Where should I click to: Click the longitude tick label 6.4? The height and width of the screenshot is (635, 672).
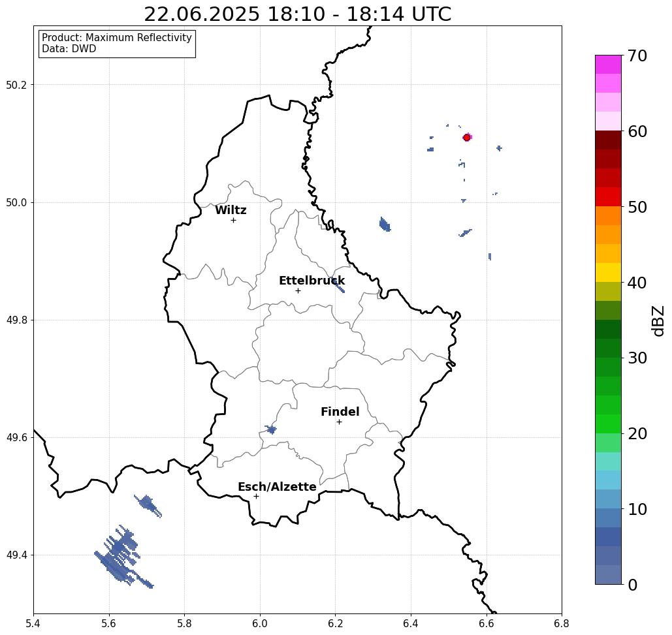click(x=411, y=624)
